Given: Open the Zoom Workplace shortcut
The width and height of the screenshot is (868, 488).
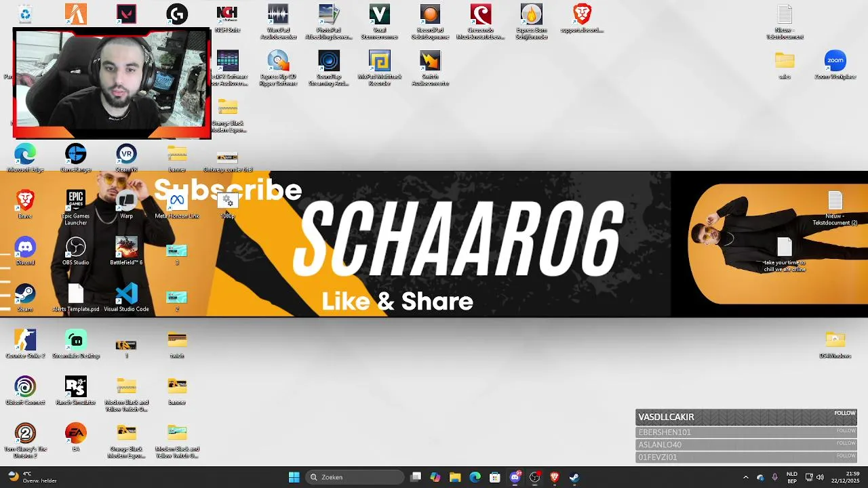Looking at the screenshot, I should [835, 65].
